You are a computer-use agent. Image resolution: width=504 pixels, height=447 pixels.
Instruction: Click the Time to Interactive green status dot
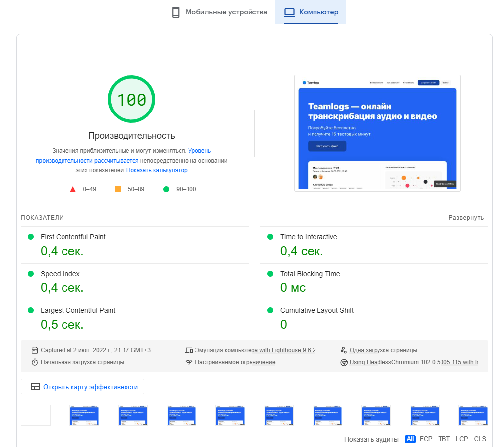[x=270, y=237]
